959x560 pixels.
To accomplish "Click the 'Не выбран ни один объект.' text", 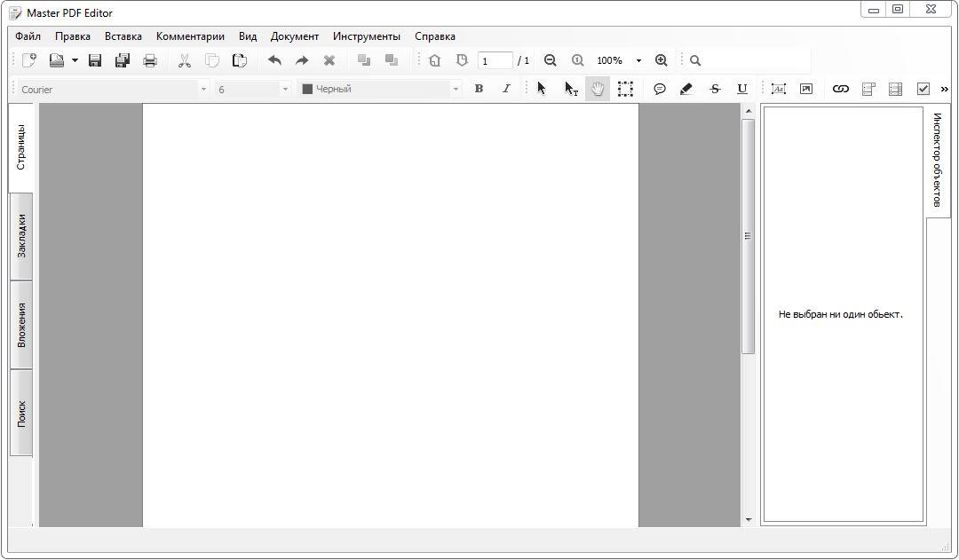I will [x=840, y=314].
